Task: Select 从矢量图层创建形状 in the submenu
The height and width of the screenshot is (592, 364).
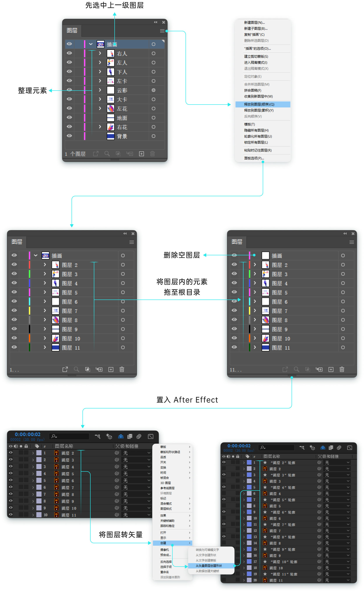Action: click(209, 566)
